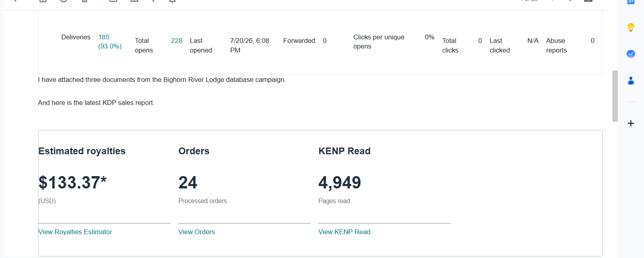Open Google Tasks in the side panel
Image resolution: width=644 pixels, height=258 pixels.
click(631, 54)
